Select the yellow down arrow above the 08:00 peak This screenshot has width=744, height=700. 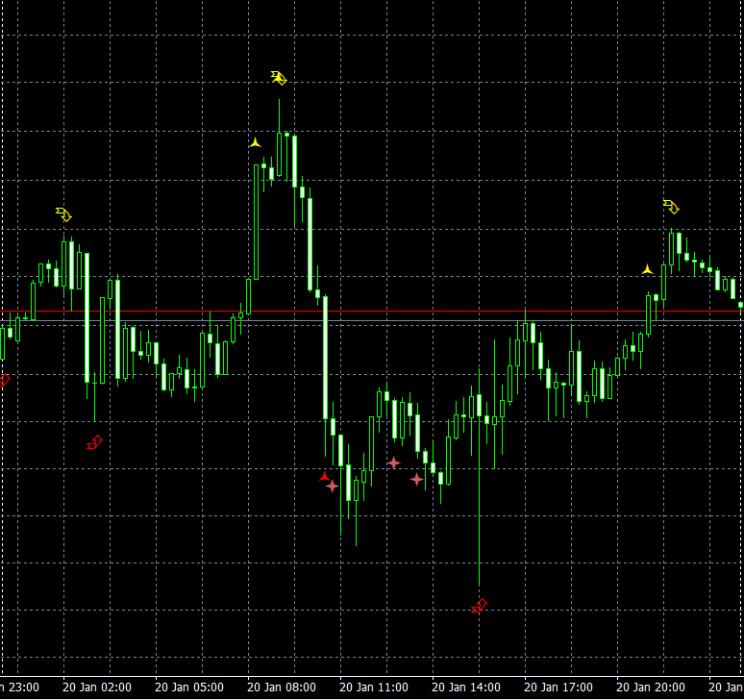[x=279, y=78]
